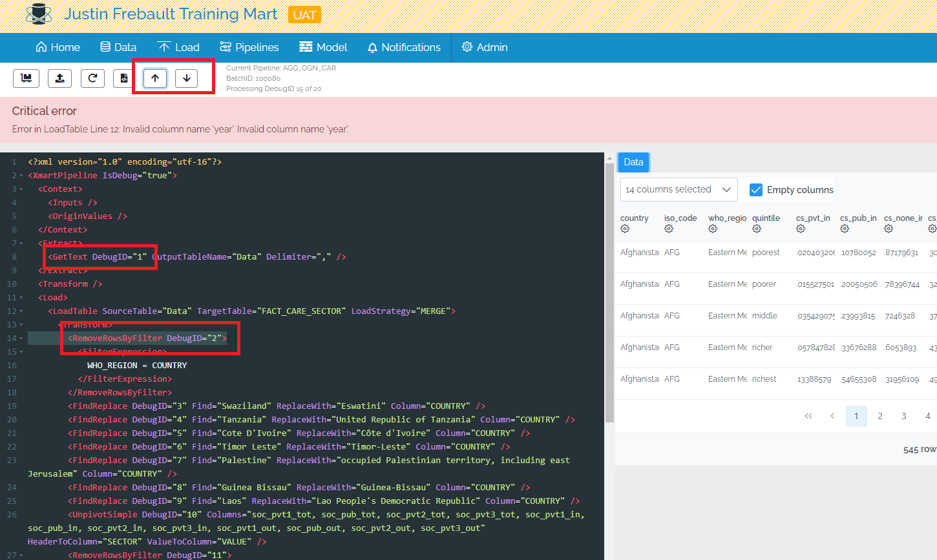Click GetText line 8 in editor
The image size is (937, 560).
pos(197,257)
